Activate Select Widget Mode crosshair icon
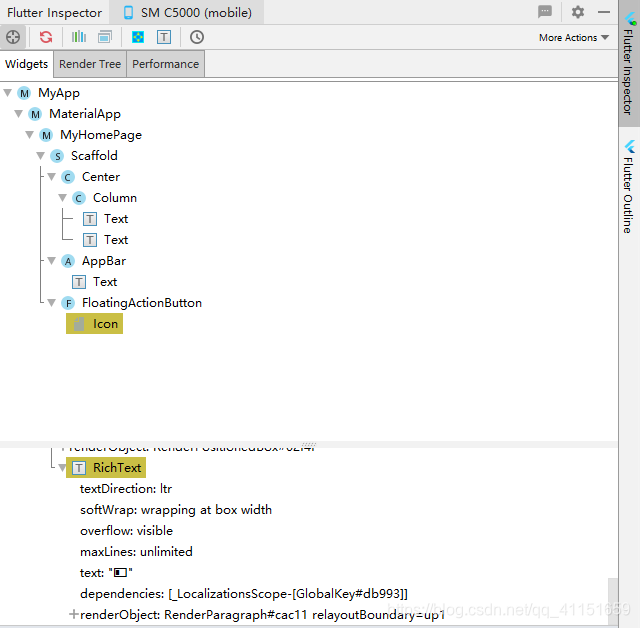This screenshot has height=628, width=640. (13, 37)
